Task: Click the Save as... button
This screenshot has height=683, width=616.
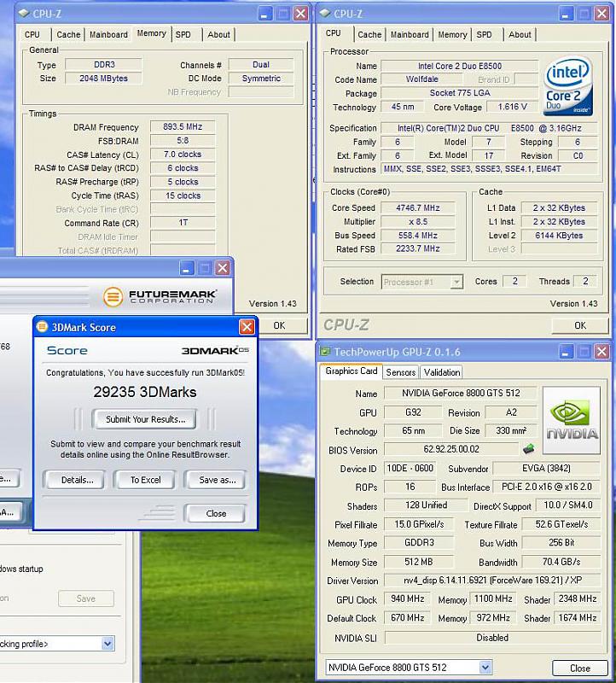Action: coord(217,480)
